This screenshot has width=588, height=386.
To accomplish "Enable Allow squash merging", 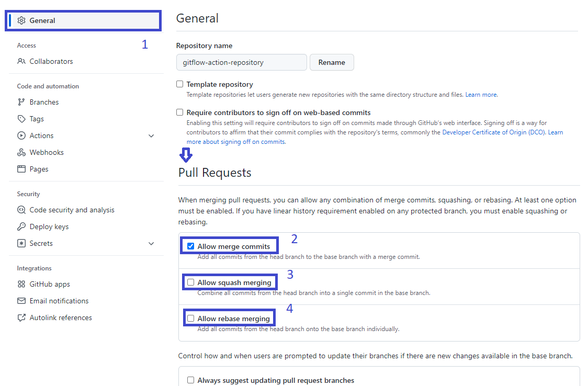I will [191, 281].
